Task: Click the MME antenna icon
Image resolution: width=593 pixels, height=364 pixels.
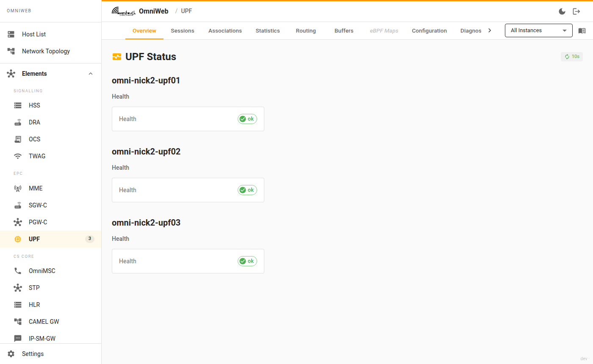Action: click(18, 188)
